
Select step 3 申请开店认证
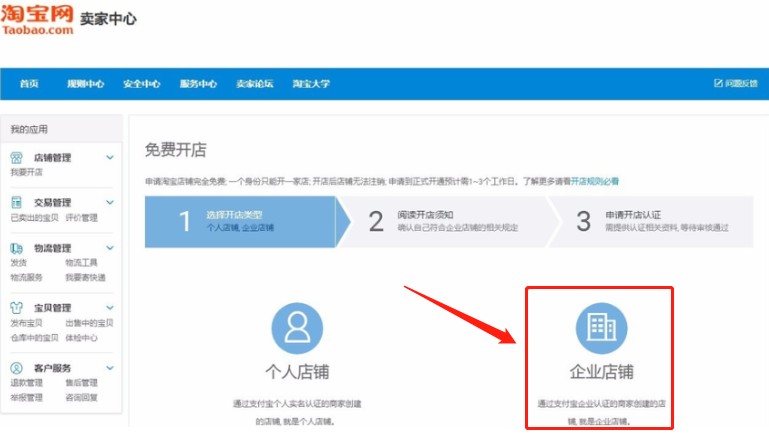[652, 222]
